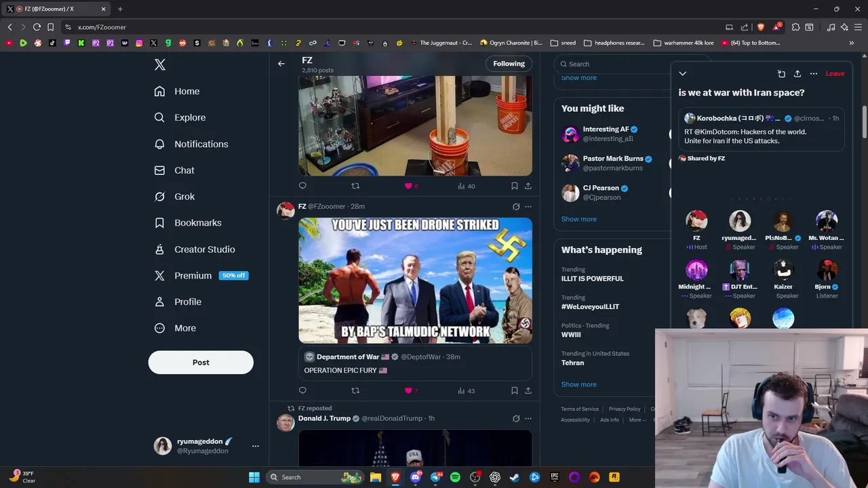Open the Korobochka shared post in Space
The width and height of the screenshot is (868, 488).
click(762, 129)
